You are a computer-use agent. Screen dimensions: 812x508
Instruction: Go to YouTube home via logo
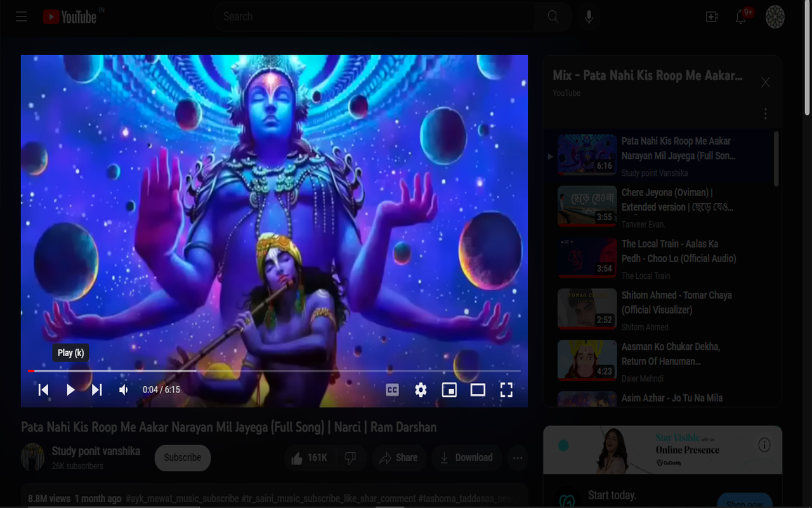70,17
